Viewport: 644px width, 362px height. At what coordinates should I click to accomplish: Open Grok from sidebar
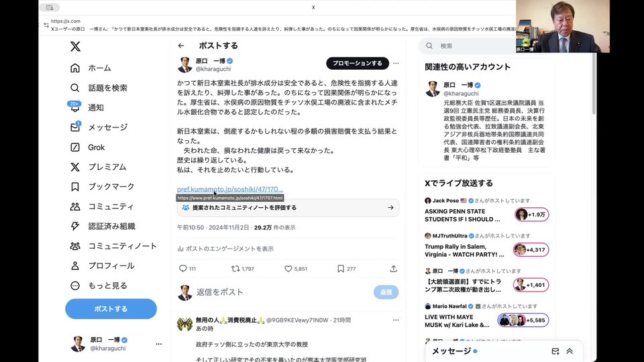(87, 147)
